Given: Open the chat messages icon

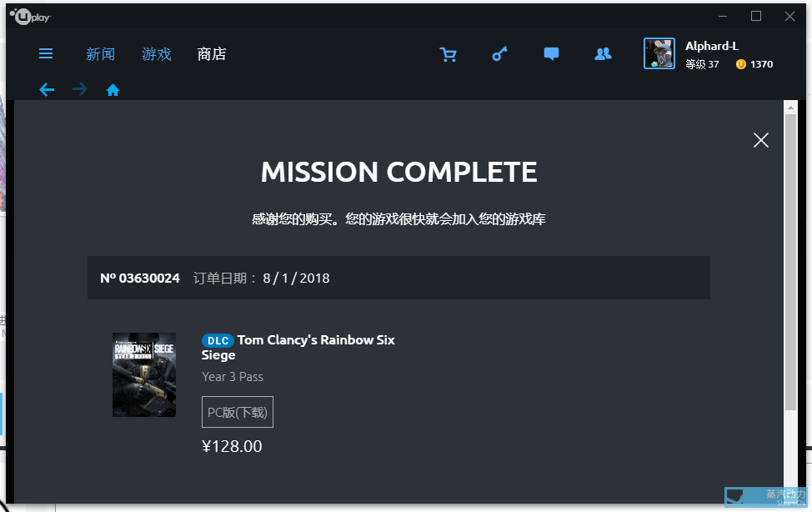Looking at the screenshot, I should coord(551,53).
